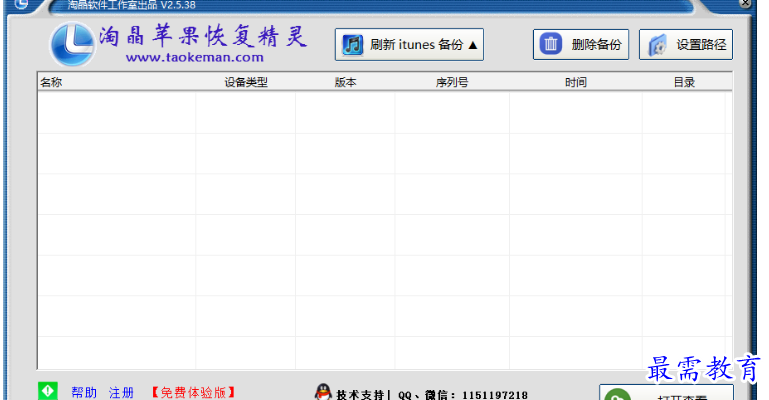Sort by the 目录 column header
Image resolution: width=769 pixels, height=400 pixels.
point(684,82)
